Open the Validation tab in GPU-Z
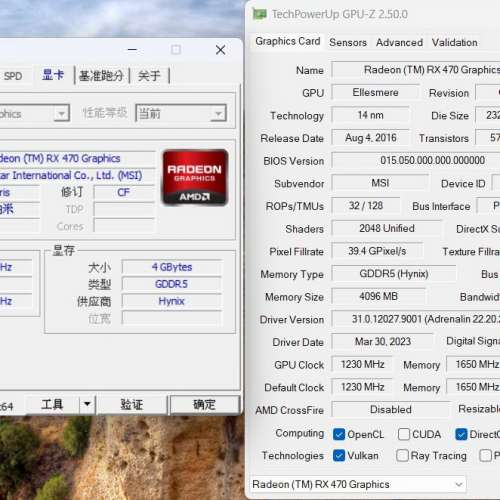The width and height of the screenshot is (500, 500). (x=454, y=42)
